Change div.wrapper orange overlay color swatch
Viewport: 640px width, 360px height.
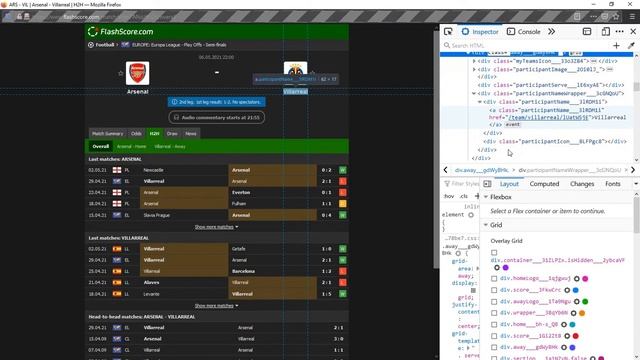[582, 313]
